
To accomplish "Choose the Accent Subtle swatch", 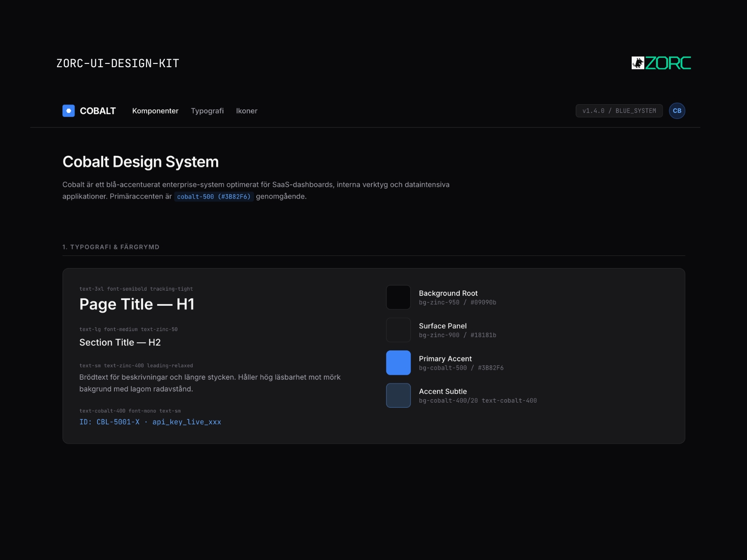I will pyautogui.click(x=398, y=395).
